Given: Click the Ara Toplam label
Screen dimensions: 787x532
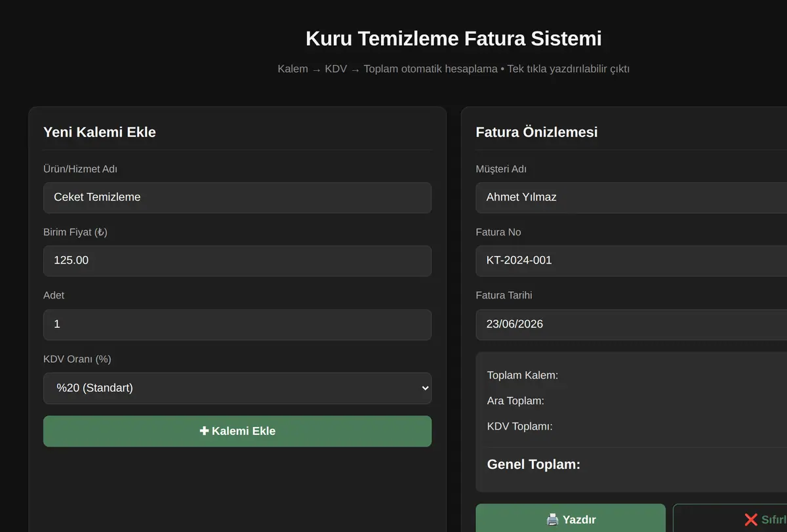Looking at the screenshot, I should click(515, 401).
